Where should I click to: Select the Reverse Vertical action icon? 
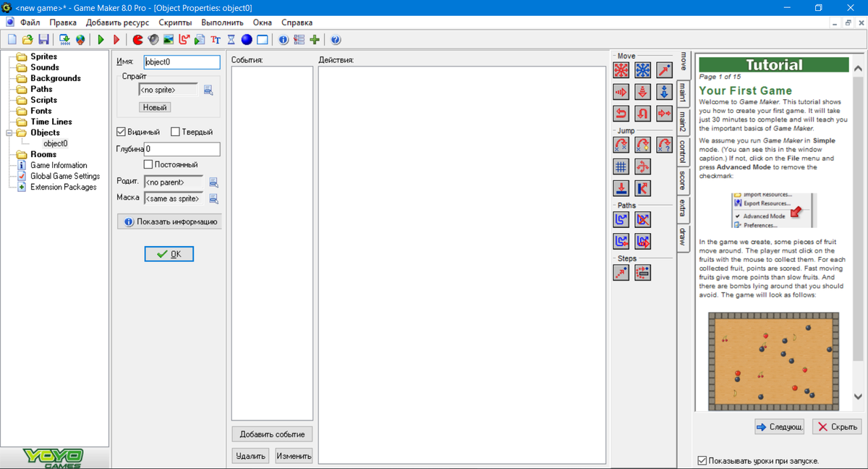tap(643, 114)
